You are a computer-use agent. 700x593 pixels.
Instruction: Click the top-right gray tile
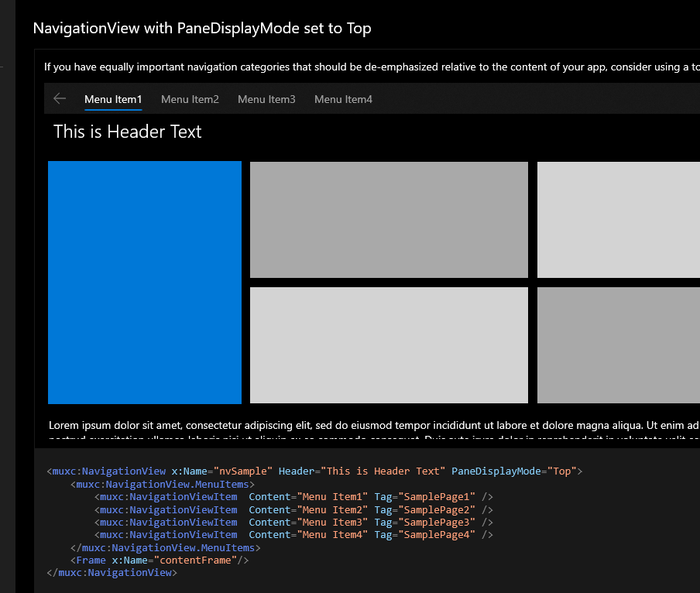(x=618, y=219)
